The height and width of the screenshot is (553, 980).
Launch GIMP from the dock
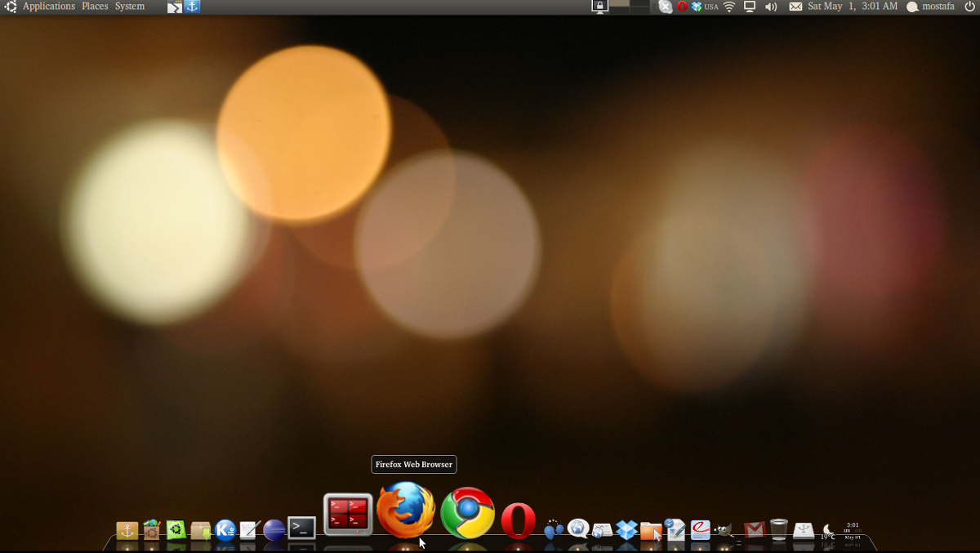pyautogui.click(x=724, y=530)
